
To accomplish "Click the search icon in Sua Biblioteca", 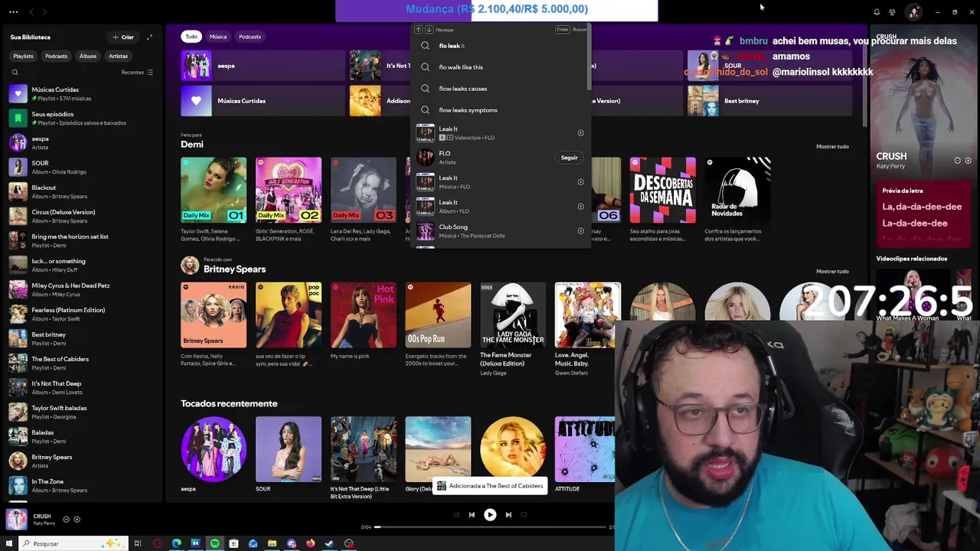I will click(x=15, y=73).
